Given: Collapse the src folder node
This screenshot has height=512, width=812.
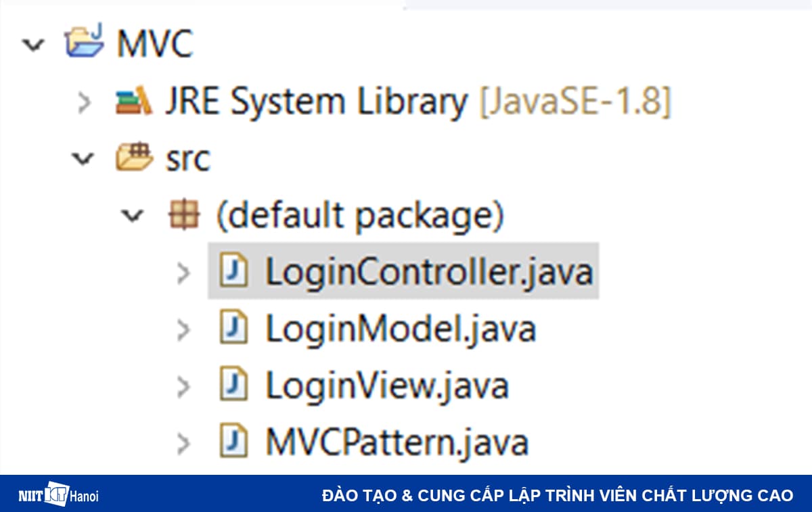Looking at the screenshot, I should pyautogui.click(x=83, y=158).
